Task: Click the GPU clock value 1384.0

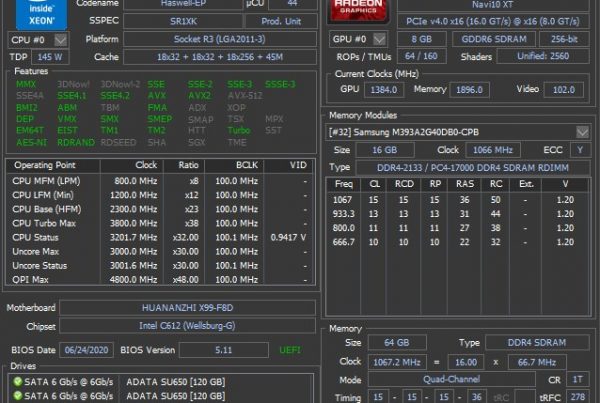Action: point(384,90)
